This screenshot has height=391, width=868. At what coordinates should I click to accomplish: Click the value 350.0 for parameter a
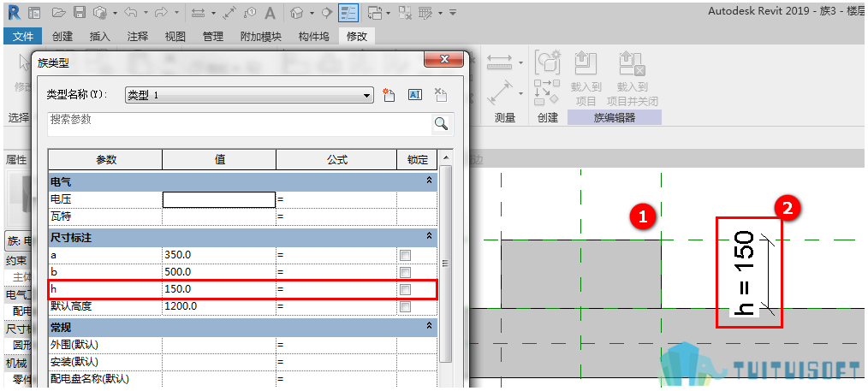219,256
